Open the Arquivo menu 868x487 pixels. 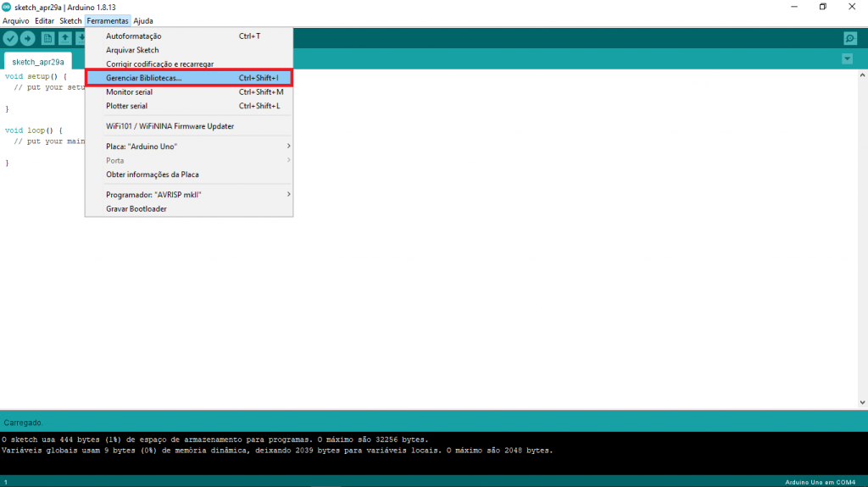point(16,20)
